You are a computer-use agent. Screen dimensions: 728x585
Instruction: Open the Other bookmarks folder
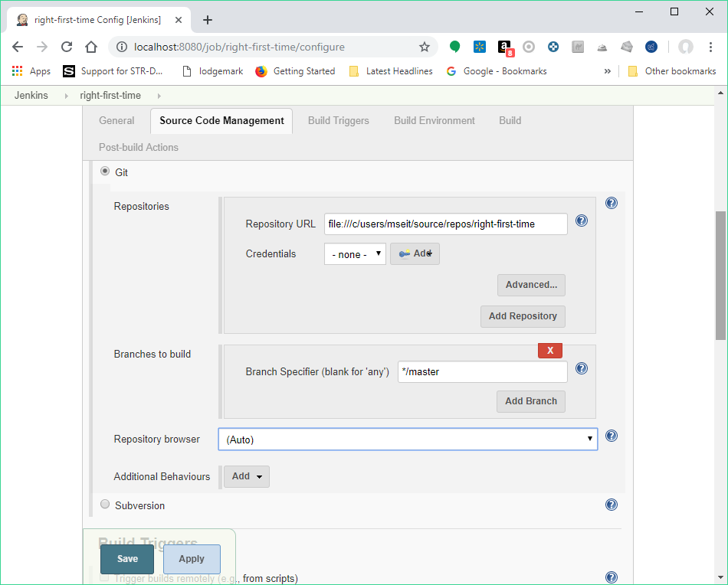click(672, 71)
